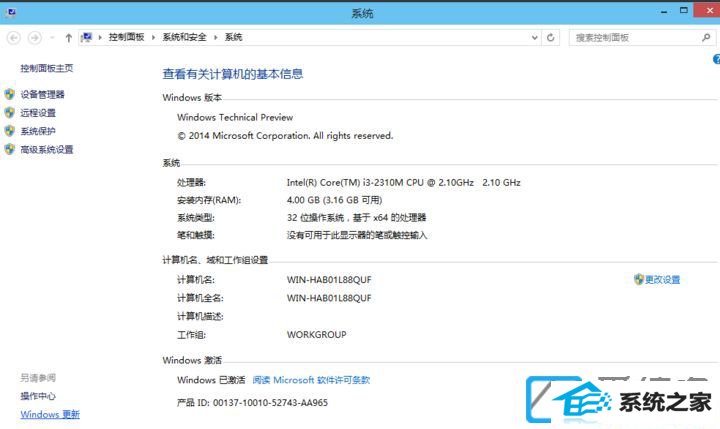Select the Windows 已激活 status text
This screenshot has height=429, width=720.
pos(211,380)
